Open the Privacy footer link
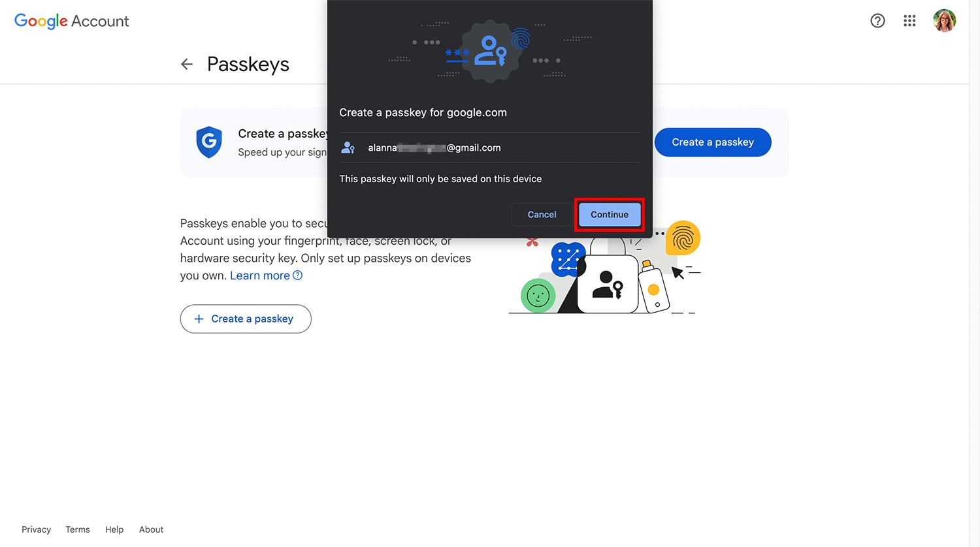The height and width of the screenshot is (547, 980). point(36,529)
